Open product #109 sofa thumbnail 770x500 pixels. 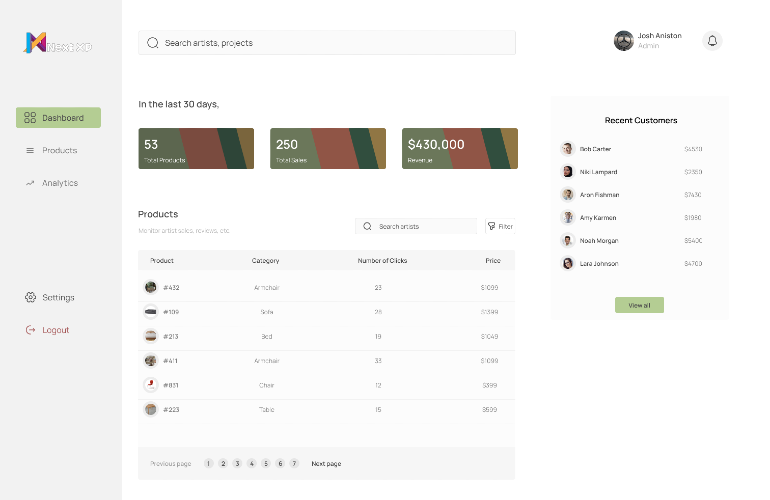[151, 311]
